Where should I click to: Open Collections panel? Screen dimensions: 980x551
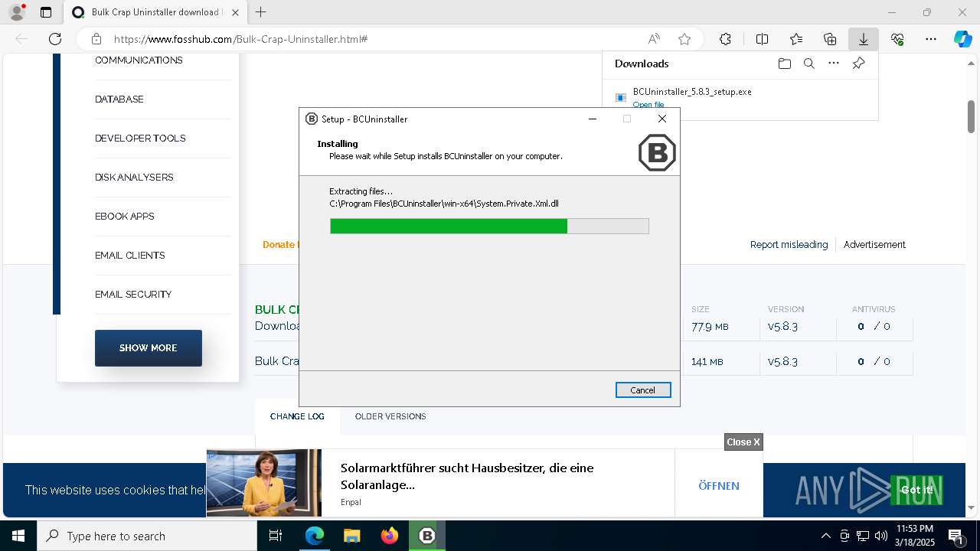830,39
